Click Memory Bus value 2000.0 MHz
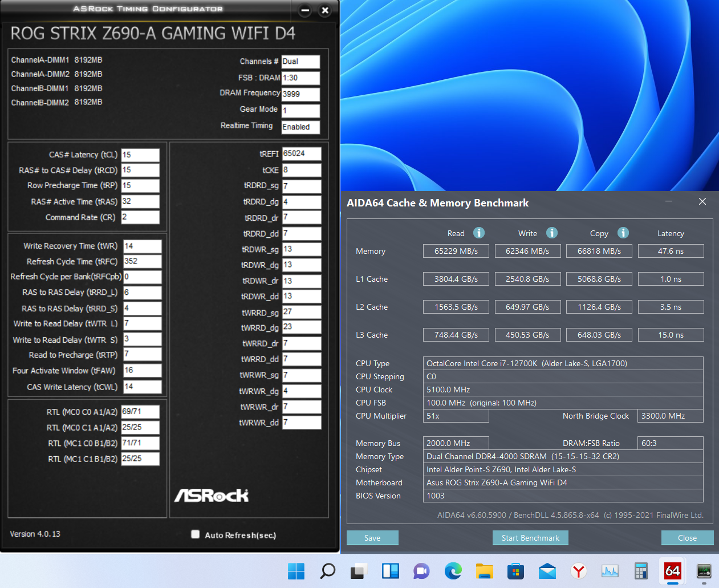The image size is (719, 588). click(456, 443)
